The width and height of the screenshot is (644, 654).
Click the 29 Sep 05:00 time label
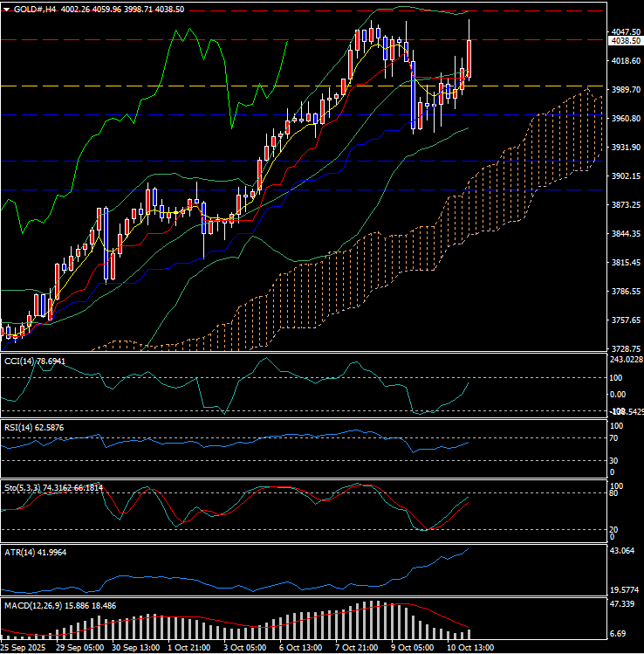[79, 648]
